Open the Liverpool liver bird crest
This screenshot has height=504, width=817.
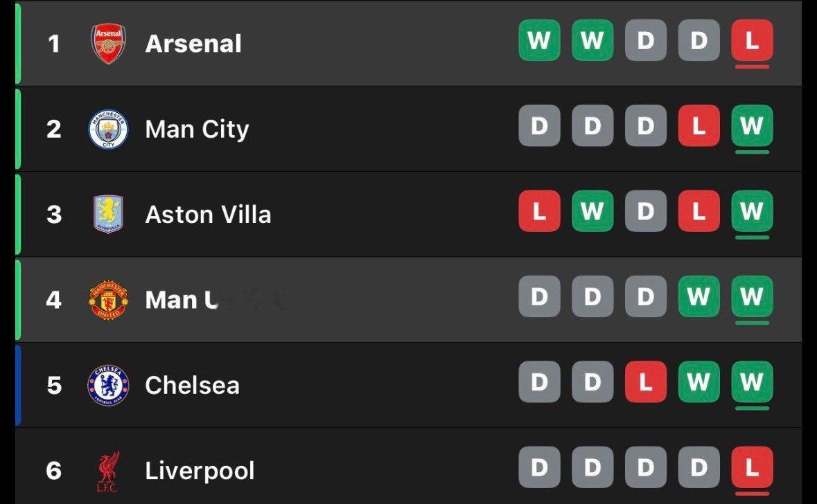(108, 471)
